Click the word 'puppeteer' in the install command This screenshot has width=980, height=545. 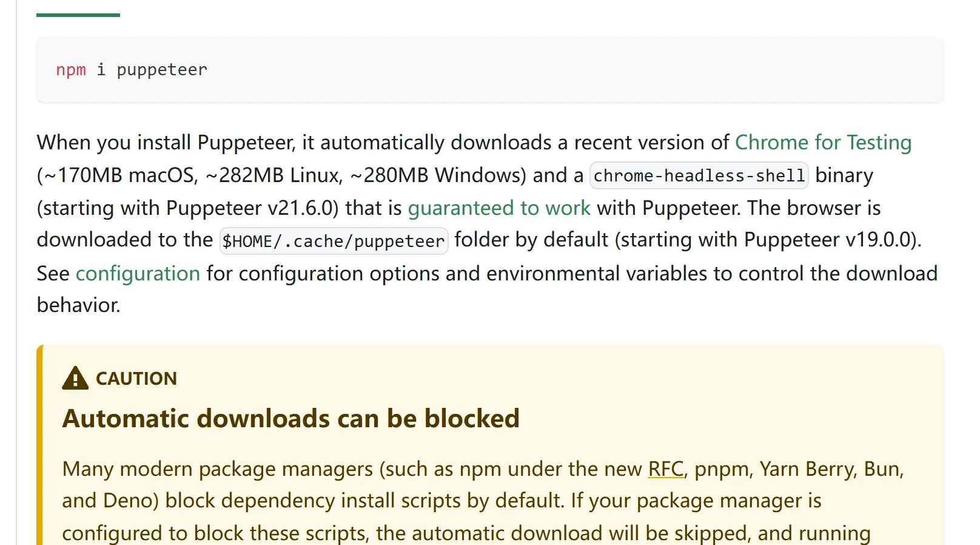click(162, 70)
